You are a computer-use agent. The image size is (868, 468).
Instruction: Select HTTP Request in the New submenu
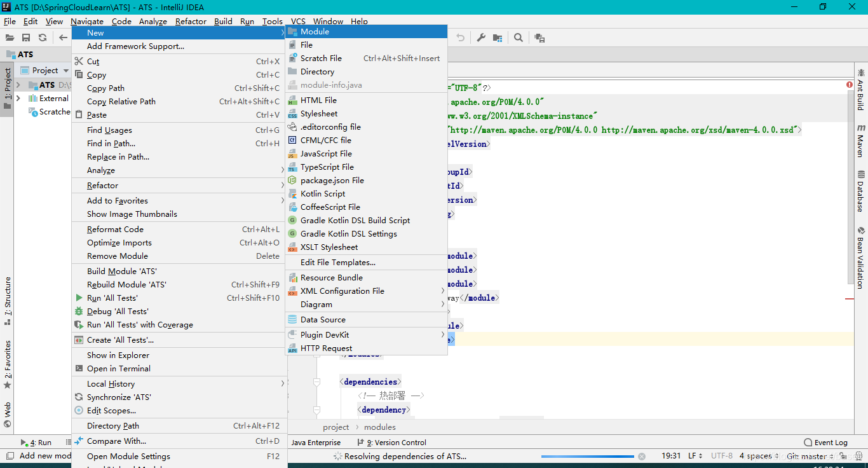pyautogui.click(x=367, y=348)
